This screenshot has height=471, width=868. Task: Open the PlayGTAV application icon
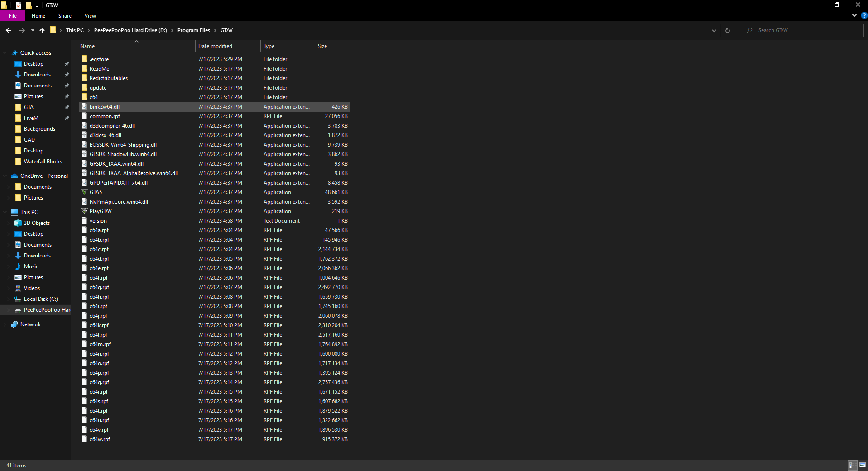click(84, 211)
